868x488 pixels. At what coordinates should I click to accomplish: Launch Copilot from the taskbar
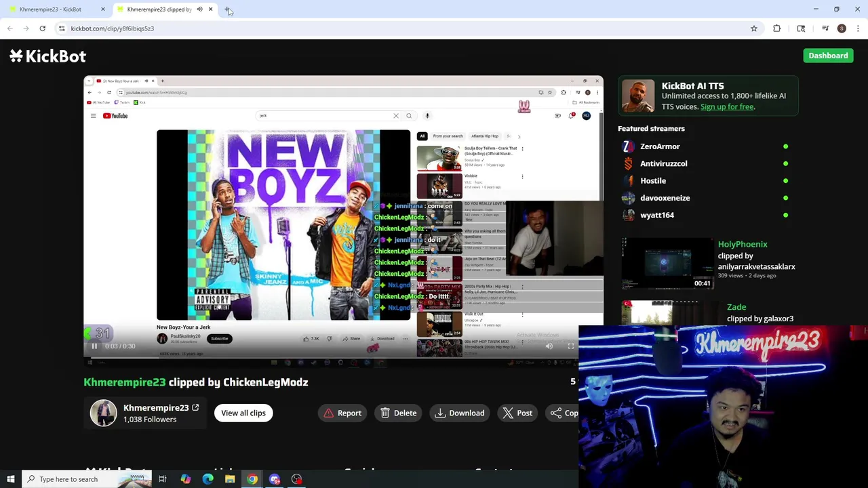click(185, 479)
